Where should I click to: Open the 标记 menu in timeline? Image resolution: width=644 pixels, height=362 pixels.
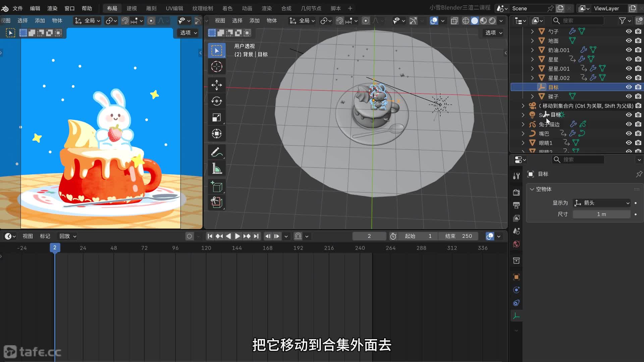[45, 236]
